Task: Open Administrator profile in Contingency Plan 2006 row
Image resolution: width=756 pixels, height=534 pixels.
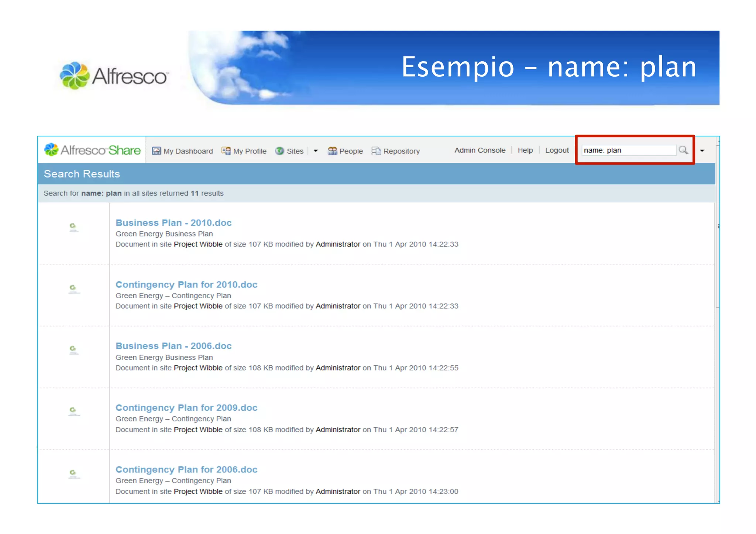Action: pos(338,492)
